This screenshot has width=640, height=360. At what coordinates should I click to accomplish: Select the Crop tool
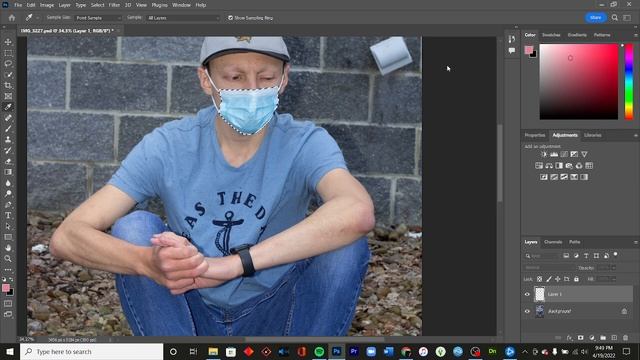(x=8, y=85)
